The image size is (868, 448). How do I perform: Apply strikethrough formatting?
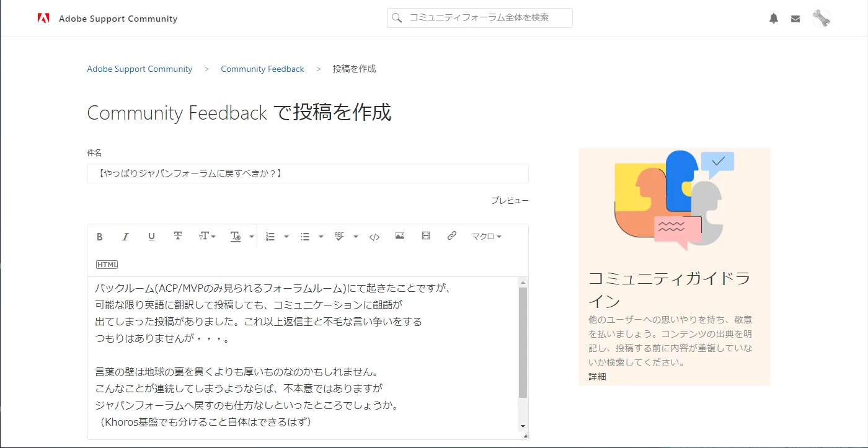click(177, 237)
